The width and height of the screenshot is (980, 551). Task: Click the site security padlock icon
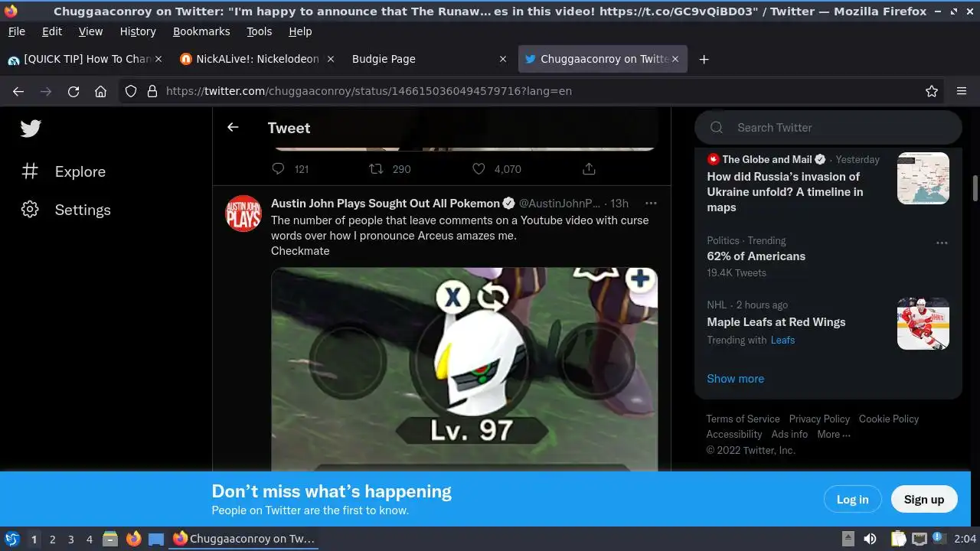tap(152, 91)
